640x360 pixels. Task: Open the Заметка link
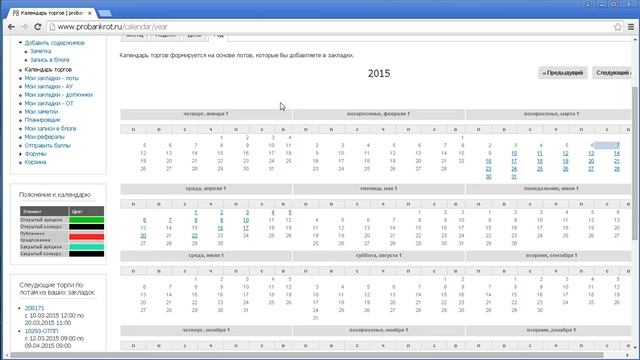40,51
